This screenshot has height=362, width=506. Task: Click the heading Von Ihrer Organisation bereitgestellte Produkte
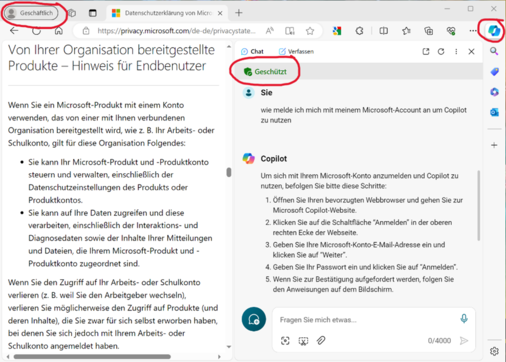point(111,57)
